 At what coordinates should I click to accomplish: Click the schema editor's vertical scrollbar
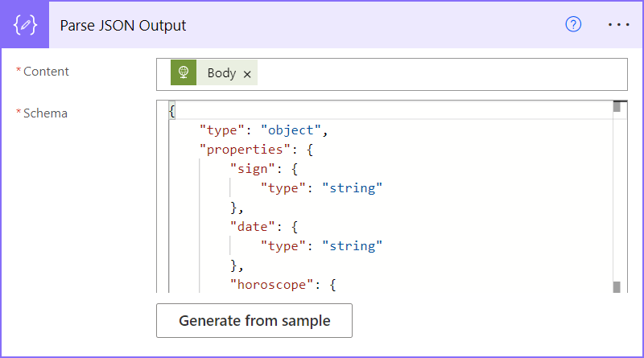click(617, 196)
